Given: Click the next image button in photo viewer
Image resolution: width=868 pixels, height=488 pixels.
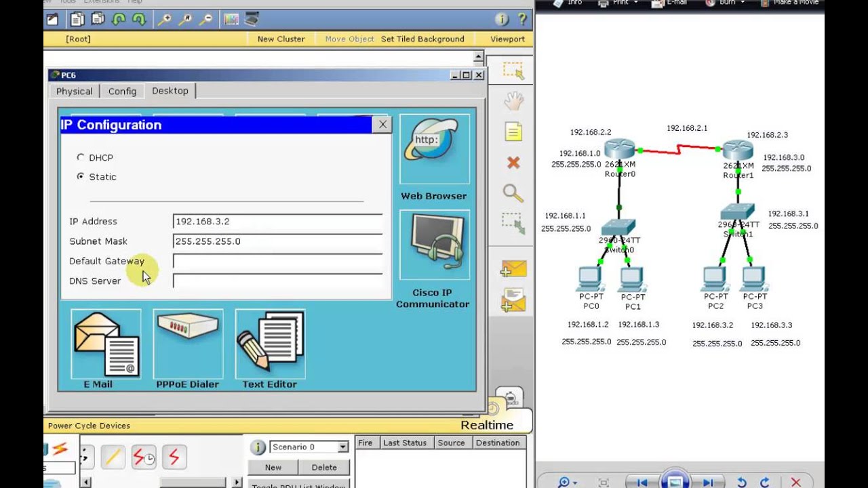Looking at the screenshot, I should coord(708,482).
